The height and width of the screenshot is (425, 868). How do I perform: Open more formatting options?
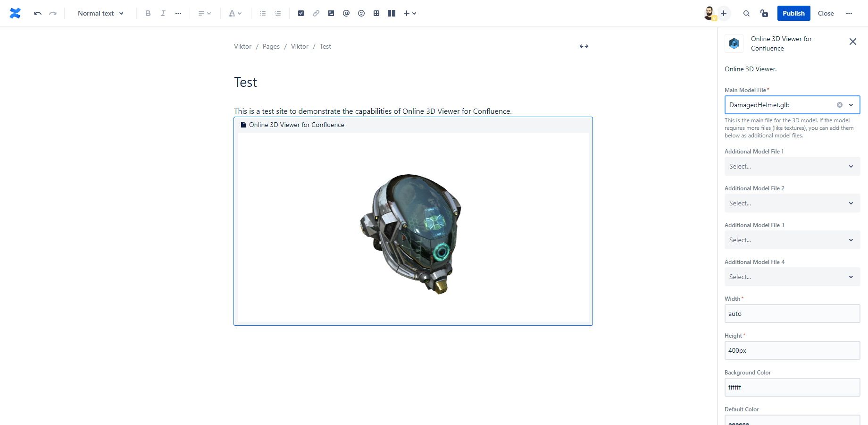coord(178,13)
